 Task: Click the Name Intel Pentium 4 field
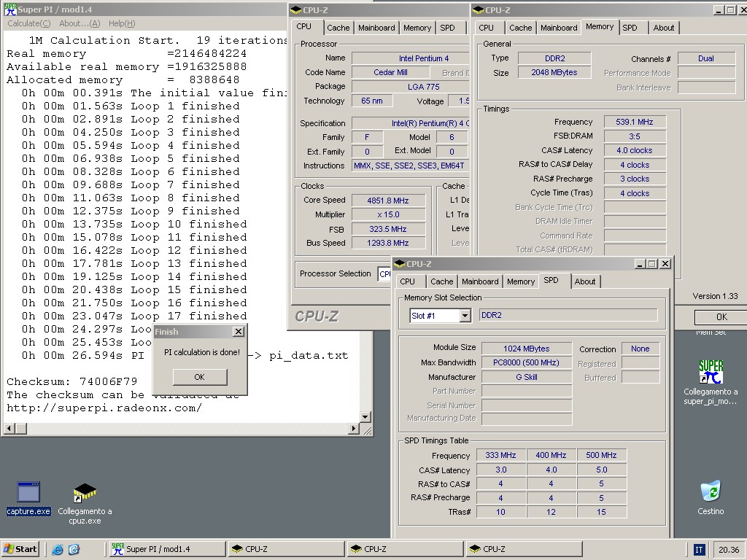tap(411, 58)
